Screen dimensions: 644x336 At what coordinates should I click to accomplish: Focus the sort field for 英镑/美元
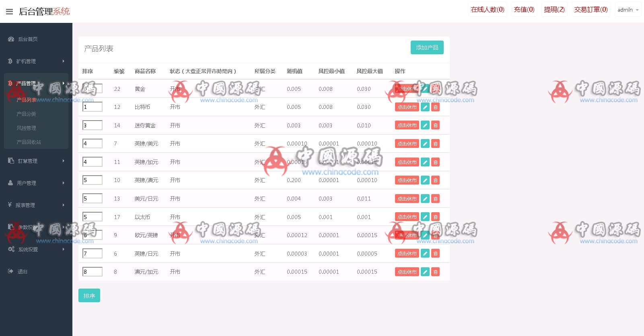click(93, 143)
